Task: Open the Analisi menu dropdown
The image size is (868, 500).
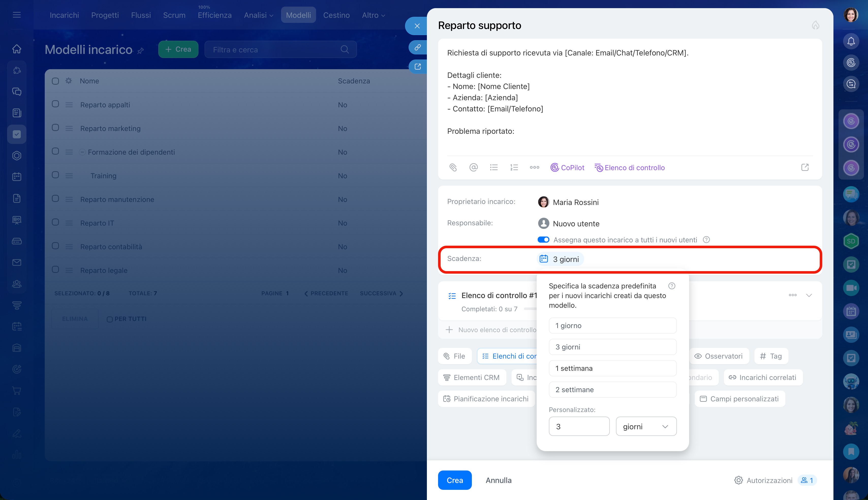Action: (258, 15)
